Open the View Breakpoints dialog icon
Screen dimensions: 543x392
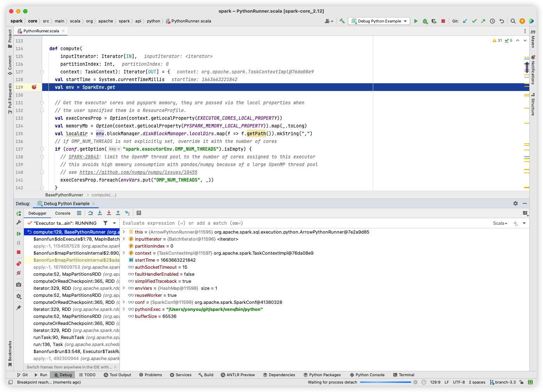[19, 264]
